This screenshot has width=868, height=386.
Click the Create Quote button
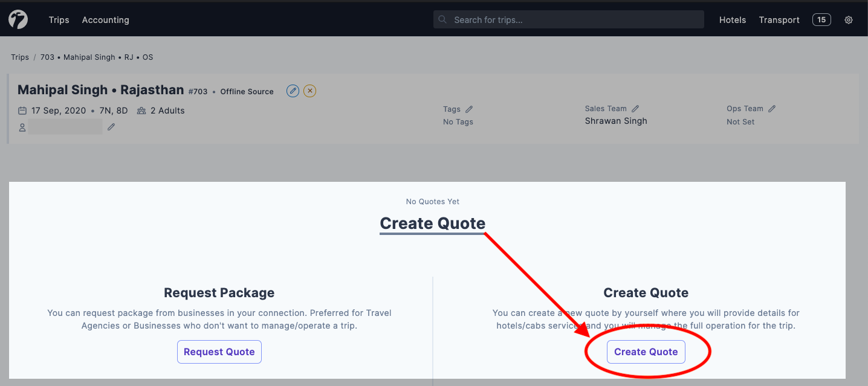(646, 352)
